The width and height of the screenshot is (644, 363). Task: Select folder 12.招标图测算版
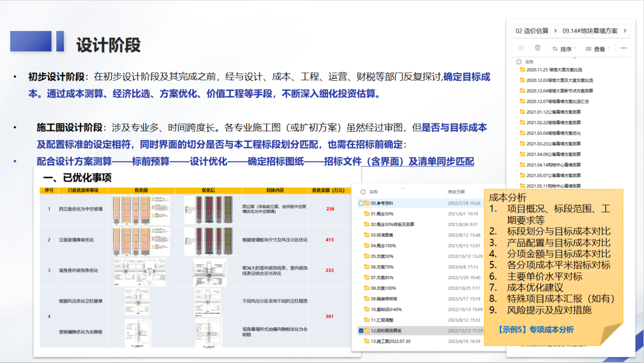[383, 331]
